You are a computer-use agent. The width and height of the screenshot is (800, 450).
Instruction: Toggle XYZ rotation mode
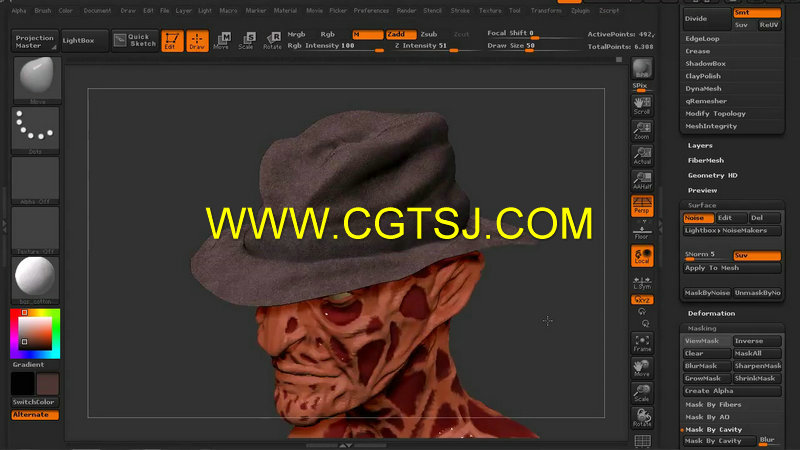click(x=642, y=299)
